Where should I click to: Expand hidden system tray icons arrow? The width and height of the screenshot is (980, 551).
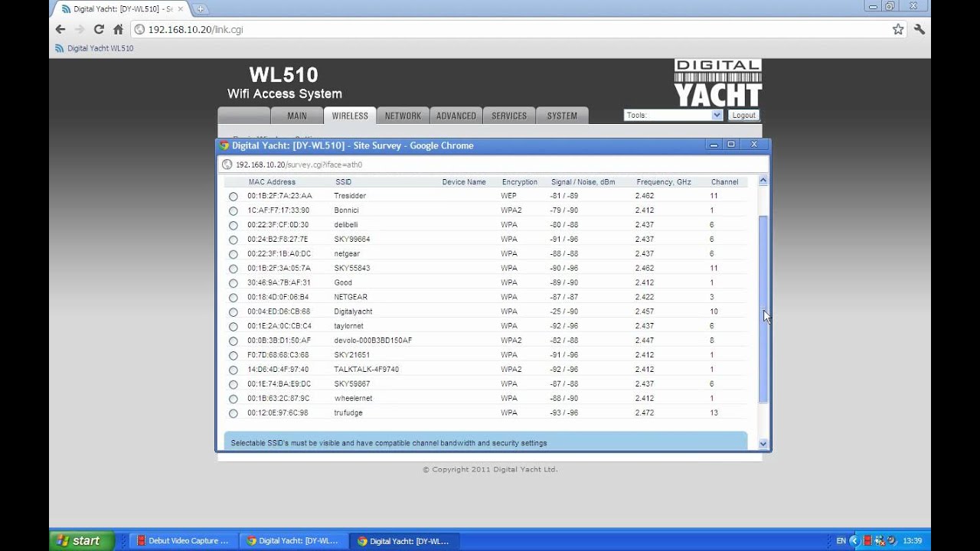854,540
